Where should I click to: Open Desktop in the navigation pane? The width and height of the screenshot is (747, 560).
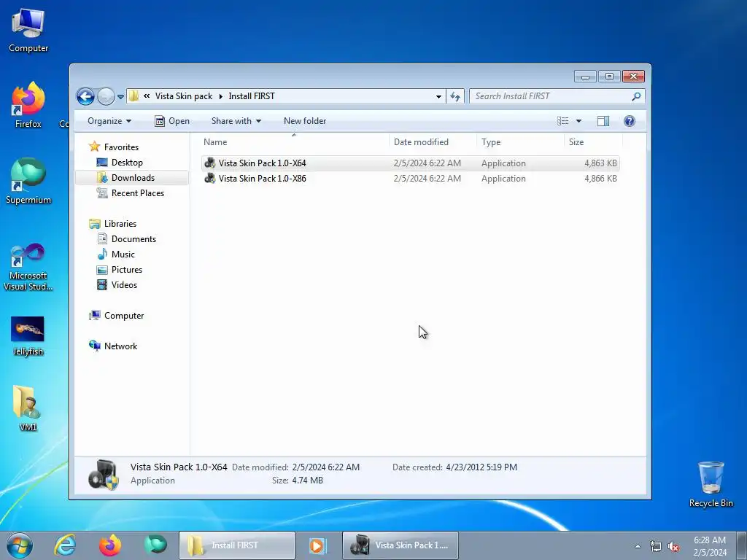[127, 163]
